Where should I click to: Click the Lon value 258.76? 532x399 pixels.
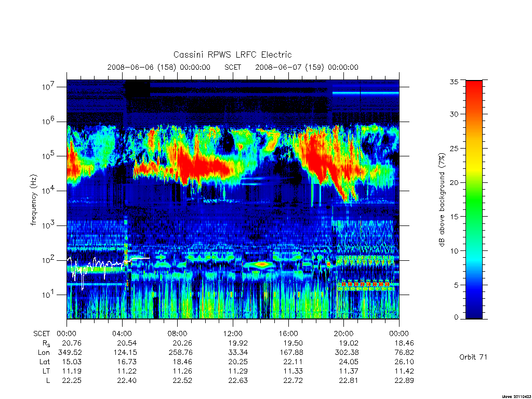tap(180, 353)
